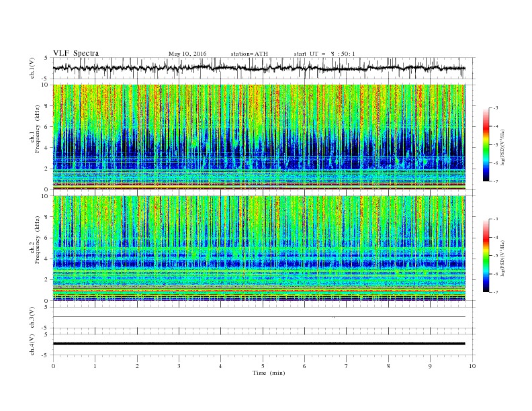Click the log(PSD) label beside ch.1 colorbar

pyautogui.click(x=503, y=146)
